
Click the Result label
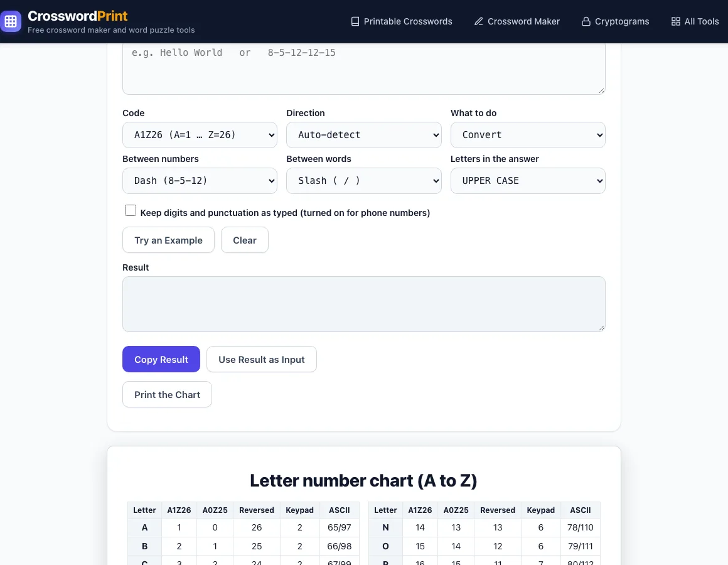(x=136, y=267)
